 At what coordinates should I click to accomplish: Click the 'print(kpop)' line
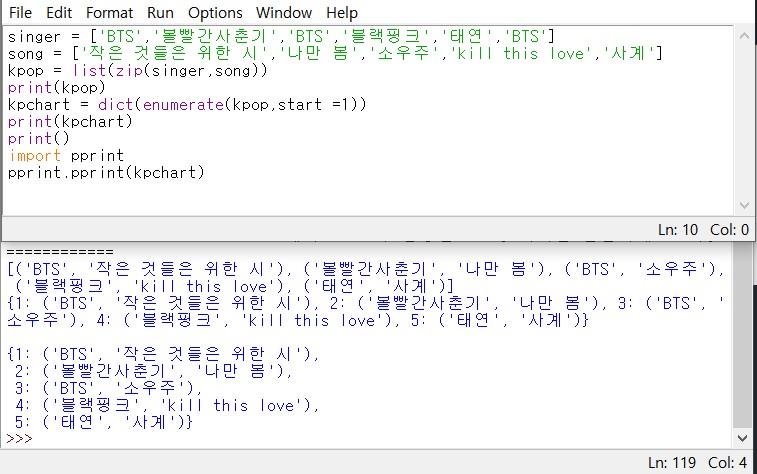point(56,87)
